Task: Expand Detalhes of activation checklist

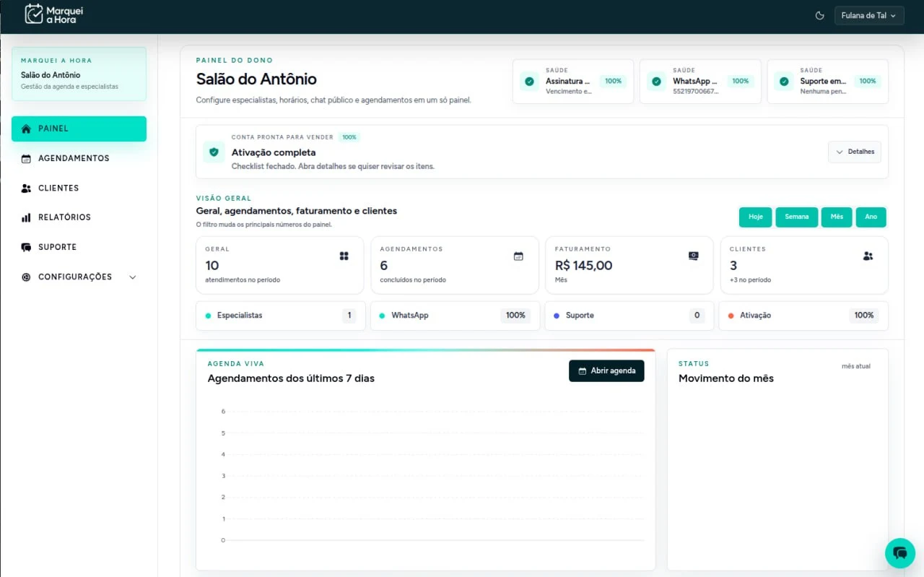Action: [855, 152]
